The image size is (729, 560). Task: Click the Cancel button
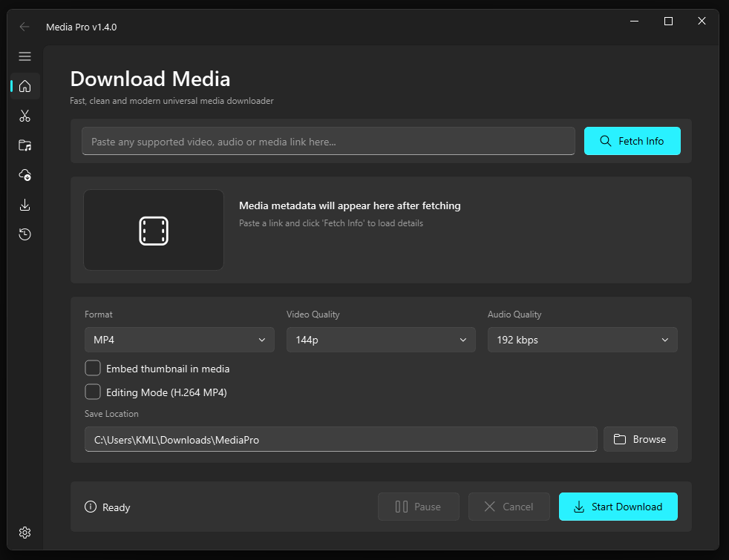click(x=509, y=507)
